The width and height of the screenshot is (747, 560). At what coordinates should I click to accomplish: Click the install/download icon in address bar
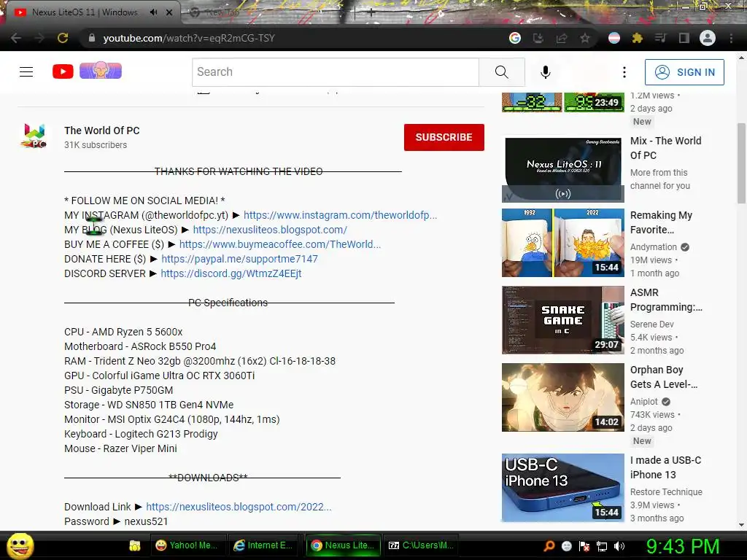tap(538, 38)
